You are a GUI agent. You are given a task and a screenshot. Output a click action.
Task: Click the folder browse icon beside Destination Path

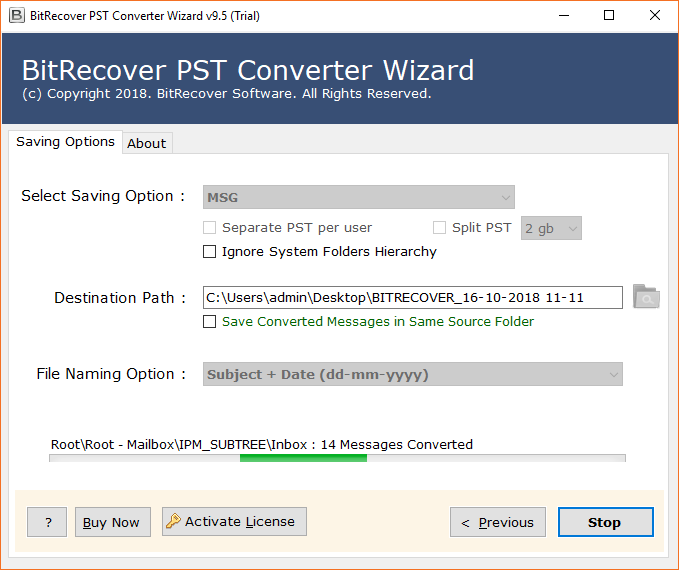[x=646, y=297]
